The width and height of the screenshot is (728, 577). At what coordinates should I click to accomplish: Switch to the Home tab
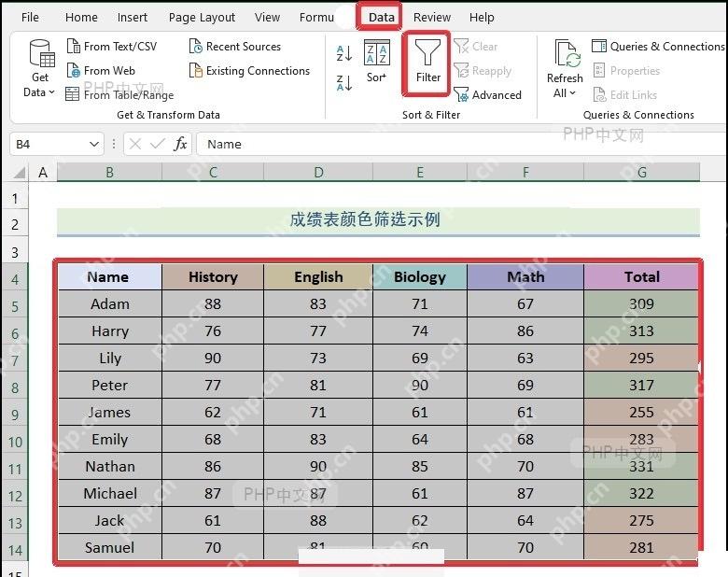tap(81, 17)
